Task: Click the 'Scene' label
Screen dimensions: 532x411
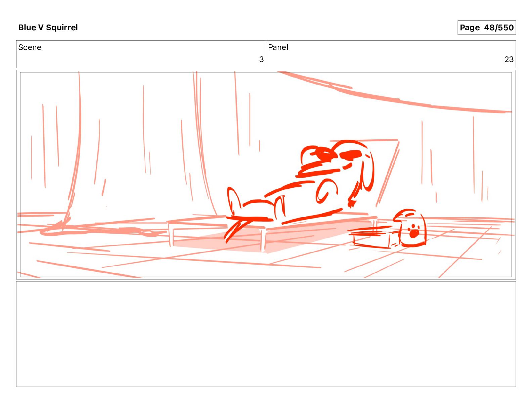Action: pyautogui.click(x=30, y=47)
